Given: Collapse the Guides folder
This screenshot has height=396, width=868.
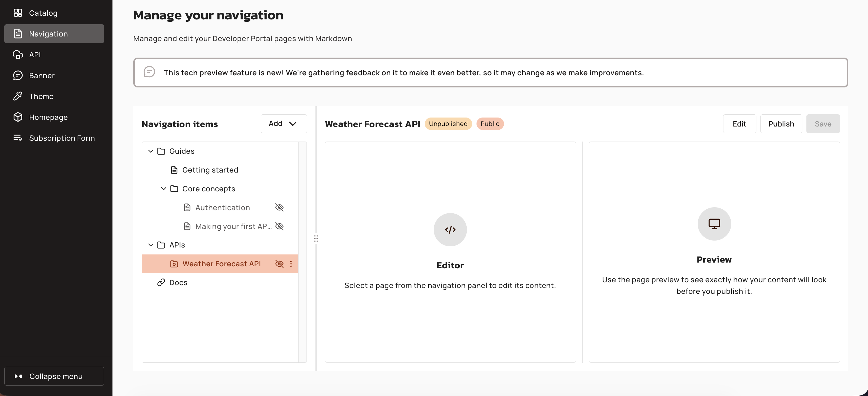Looking at the screenshot, I should click(151, 151).
